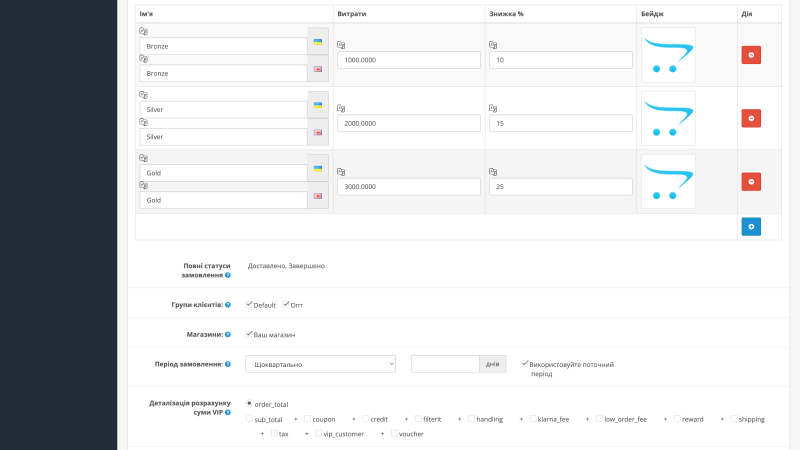800x450 pixels.
Task: Remove the Gold level row
Action: click(751, 182)
